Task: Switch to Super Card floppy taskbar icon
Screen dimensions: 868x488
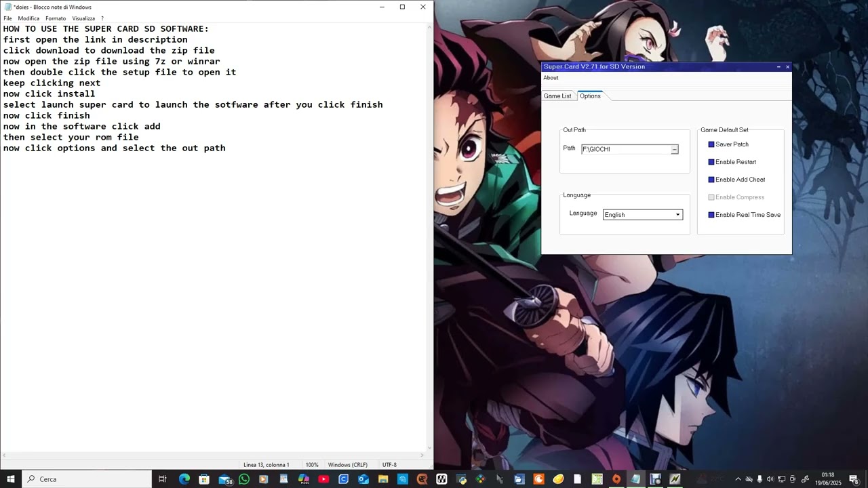Action: pos(655,479)
